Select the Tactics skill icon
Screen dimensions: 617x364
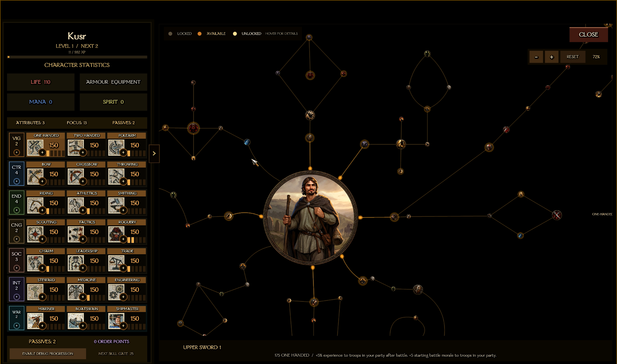[x=76, y=234]
